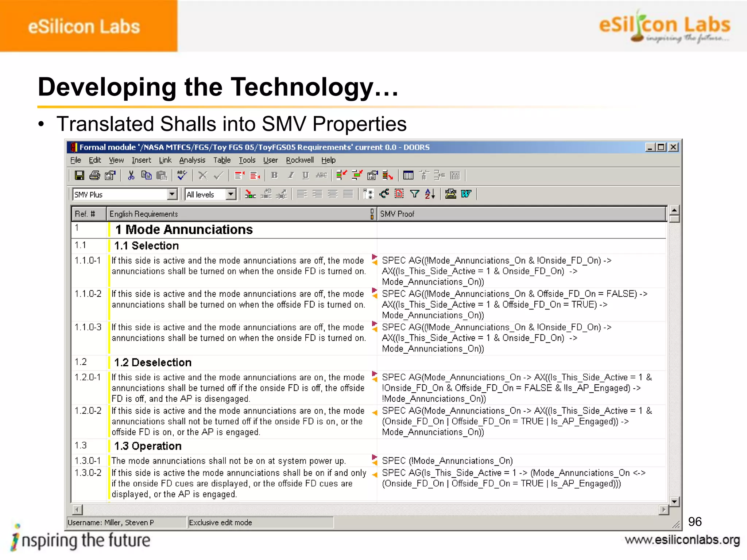Toggle Bold formatting
This screenshot has height=560, width=747.
[275, 176]
